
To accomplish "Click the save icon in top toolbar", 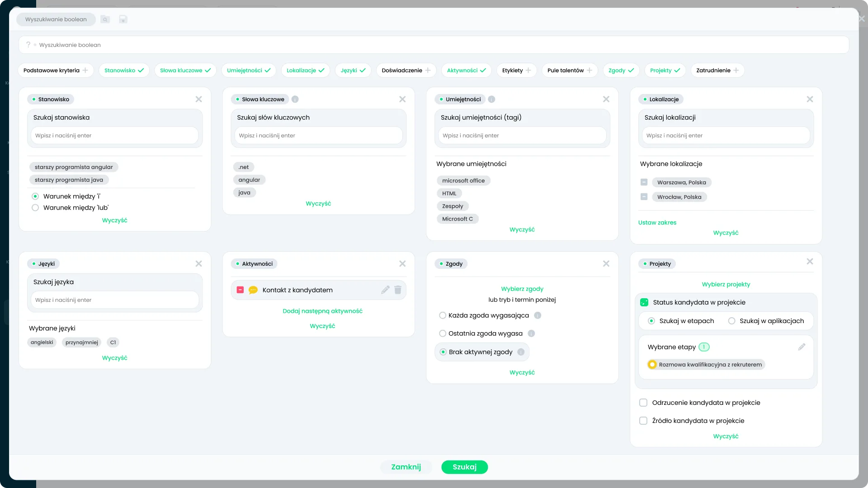I will point(123,19).
